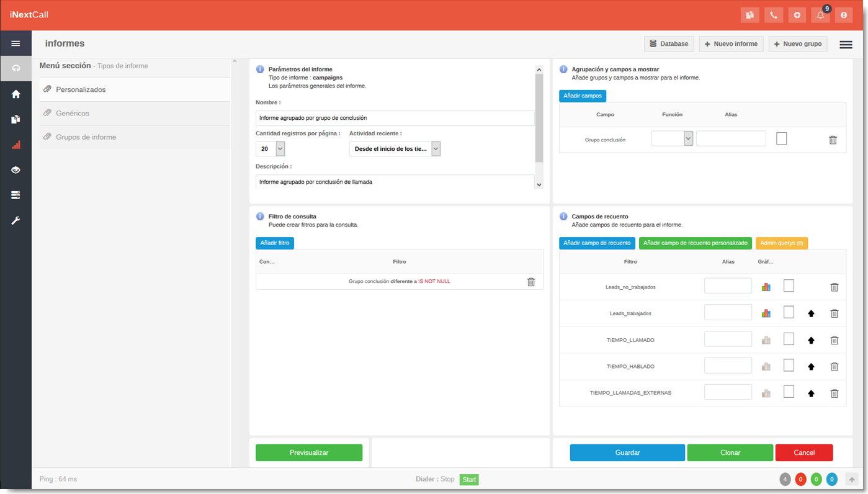Toggle checkbox for Leads_trabajados row

coord(789,313)
